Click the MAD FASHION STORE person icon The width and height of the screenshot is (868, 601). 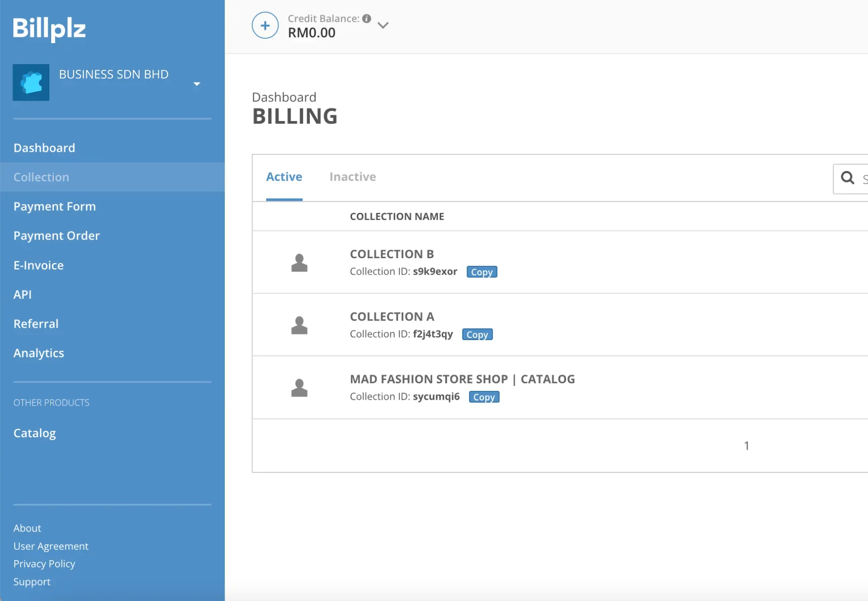[300, 388]
